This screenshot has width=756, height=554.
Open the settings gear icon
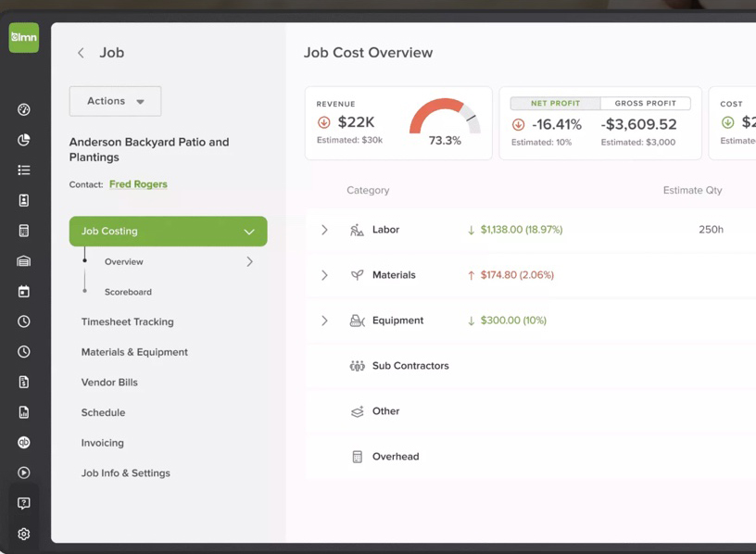tap(24, 534)
